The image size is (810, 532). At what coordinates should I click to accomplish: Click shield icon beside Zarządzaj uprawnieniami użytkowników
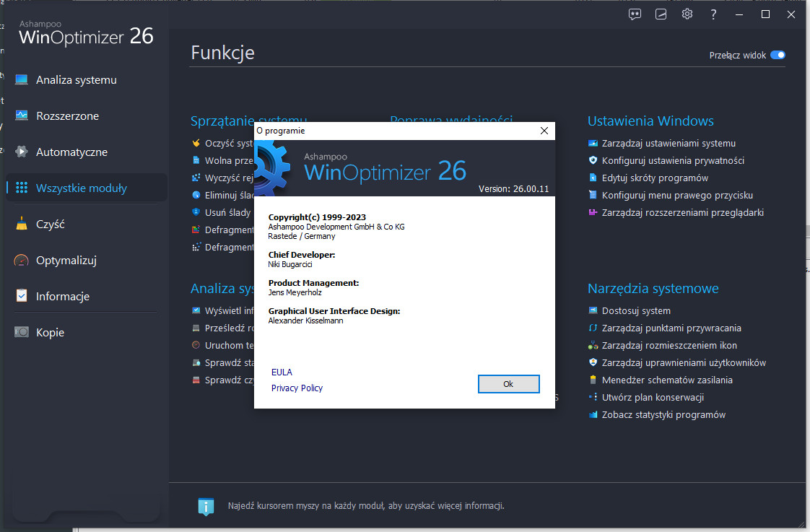coord(593,362)
